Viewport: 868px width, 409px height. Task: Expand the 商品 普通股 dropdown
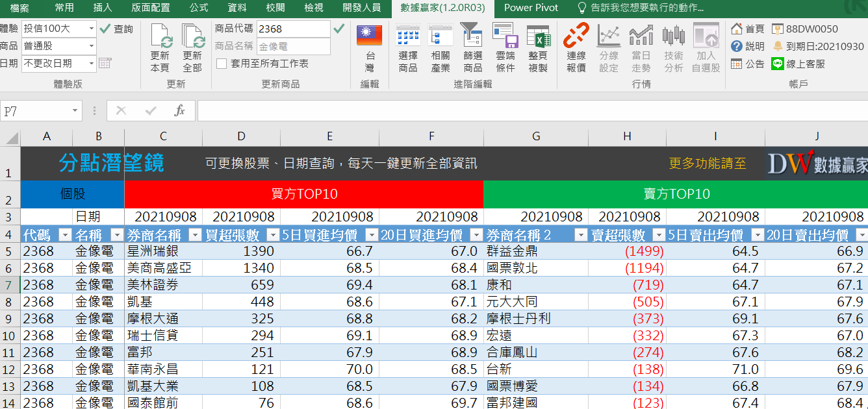[91, 46]
